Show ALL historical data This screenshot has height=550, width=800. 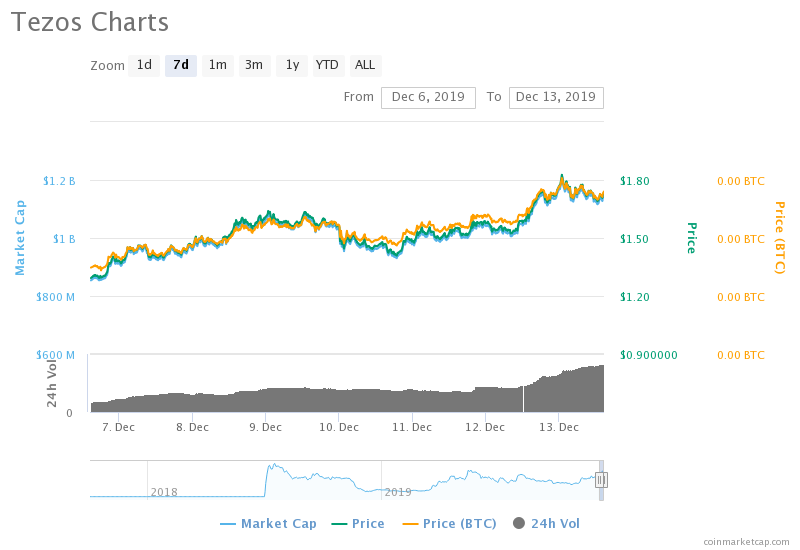pyautogui.click(x=365, y=66)
